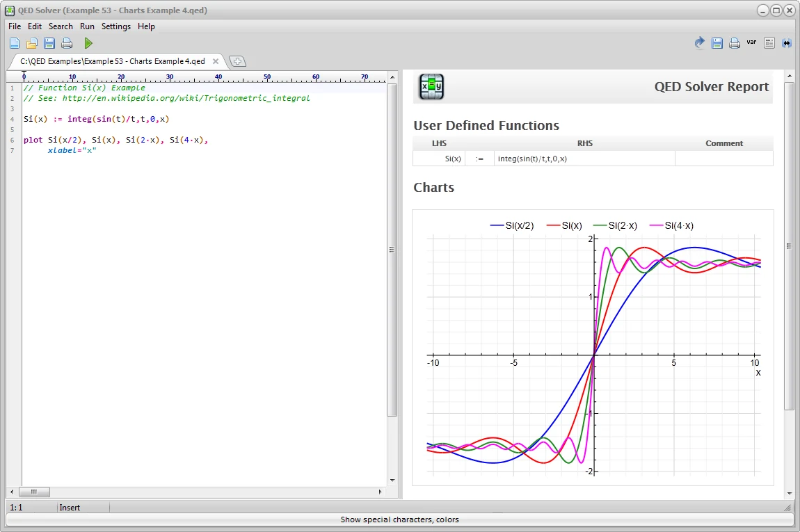Click line 4 'Si(x) := integ(sin(t)/t,t,0,x)'
Image resolution: width=800 pixels, height=532 pixels.
[97, 119]
